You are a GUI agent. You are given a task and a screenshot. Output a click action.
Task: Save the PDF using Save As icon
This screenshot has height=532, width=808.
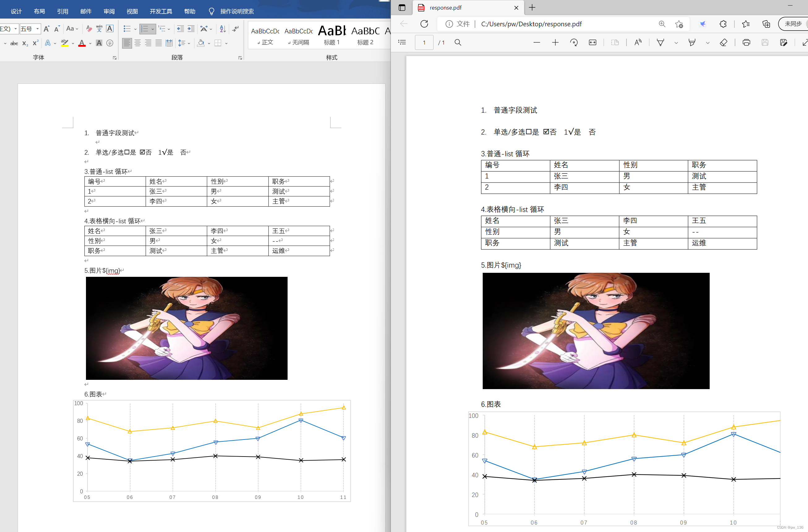[x=784, y=42]
